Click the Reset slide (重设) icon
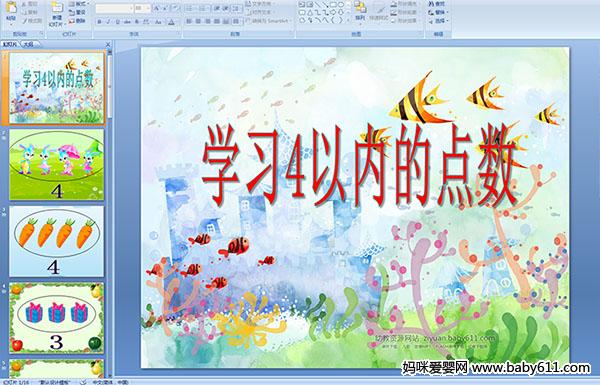The height and width of the screenshot is (385, 600). pos(72,13)
